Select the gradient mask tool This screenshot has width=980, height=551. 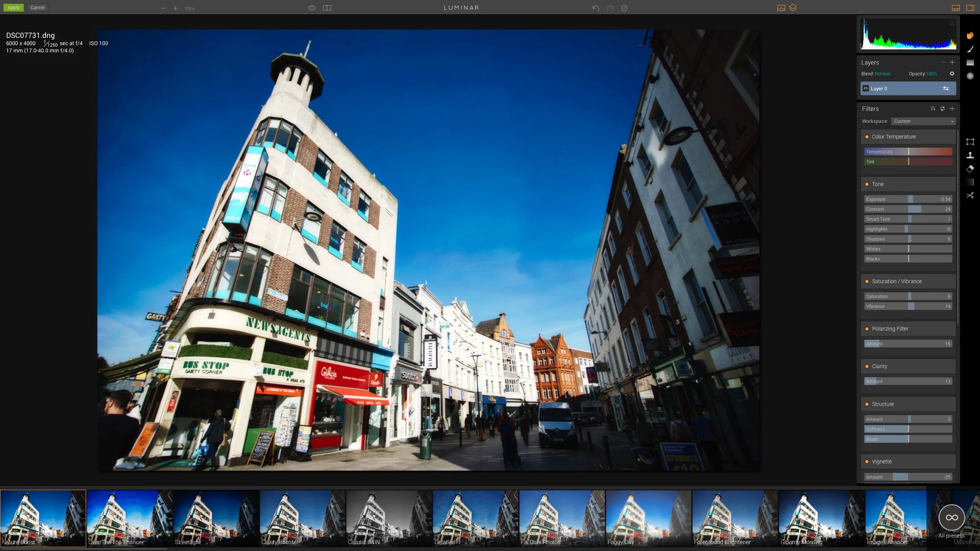coord(970,62)
